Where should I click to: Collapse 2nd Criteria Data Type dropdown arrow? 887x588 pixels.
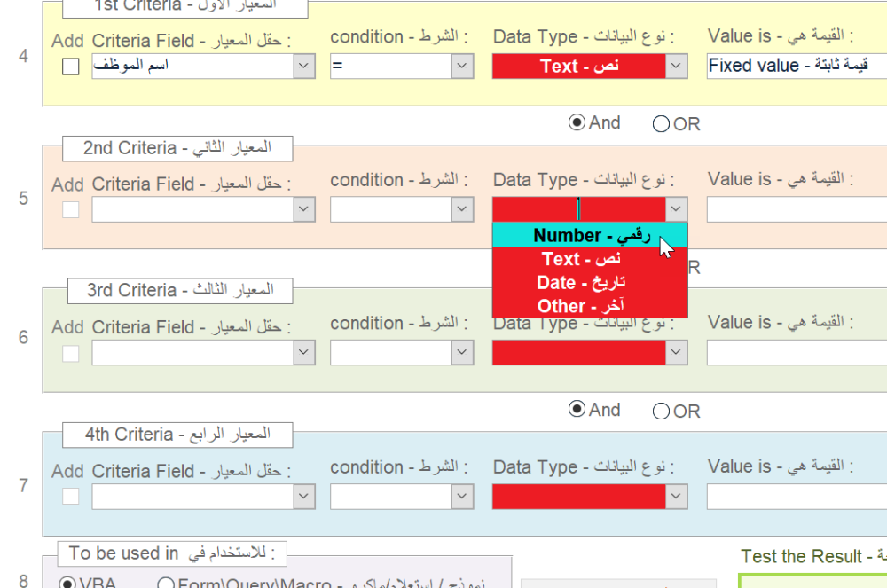coord(676,210)
